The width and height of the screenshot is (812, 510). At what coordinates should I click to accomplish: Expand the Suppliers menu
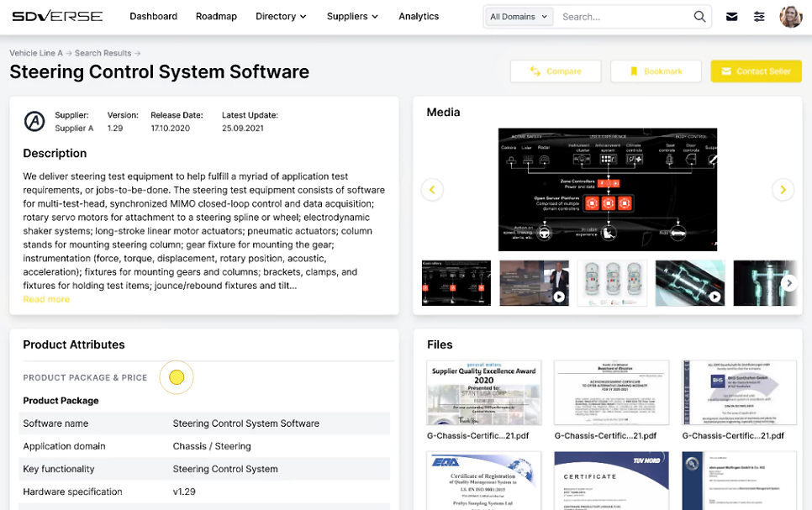point(352,17)
